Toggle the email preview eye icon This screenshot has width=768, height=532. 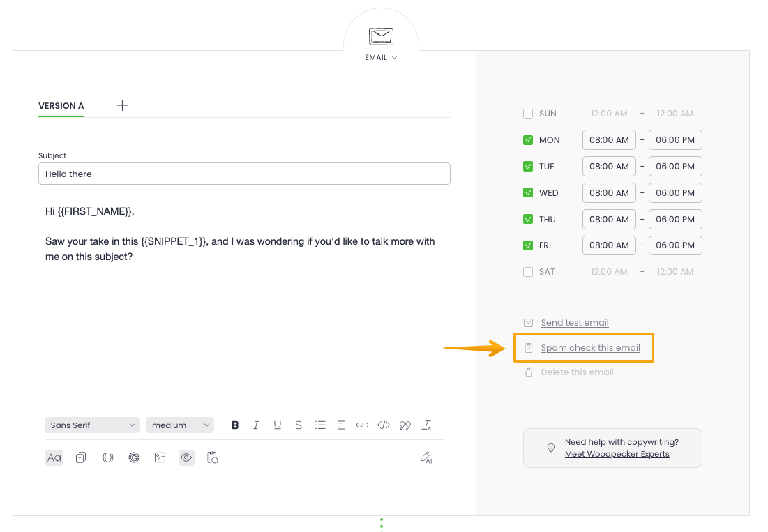click(186, 458)
